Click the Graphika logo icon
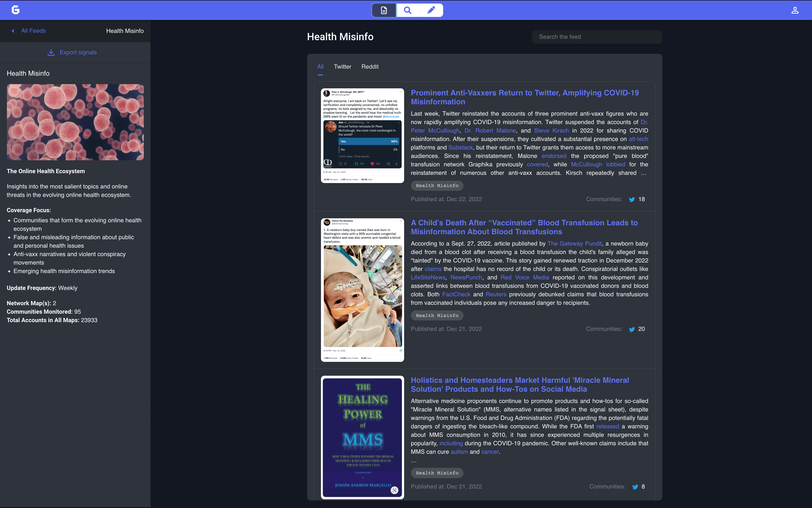Screen dimensions: 812x508 coord(16,10)
